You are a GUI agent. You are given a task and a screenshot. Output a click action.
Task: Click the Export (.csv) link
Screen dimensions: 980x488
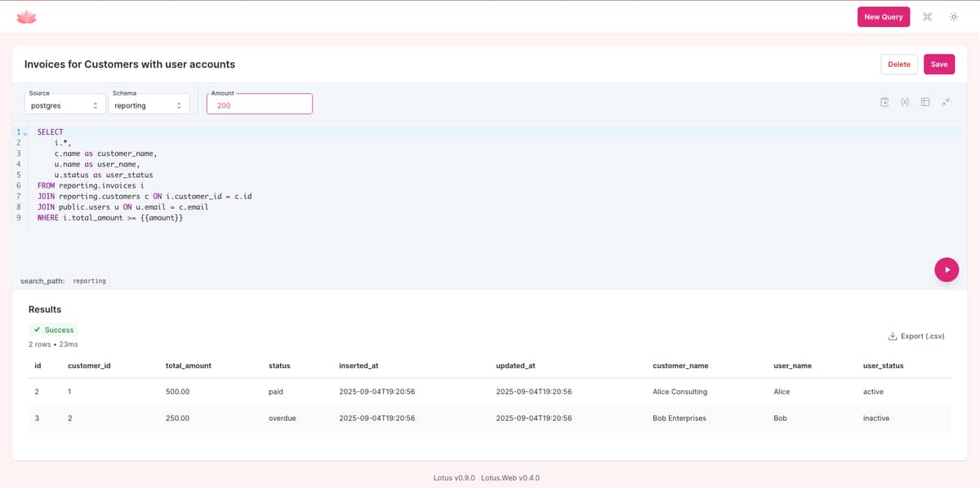pos(922,336)
